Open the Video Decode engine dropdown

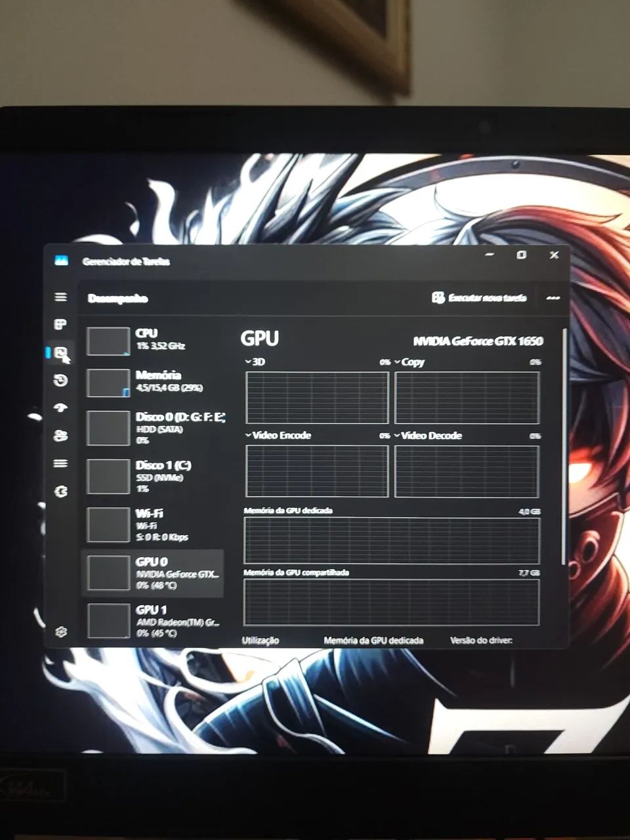coord(428,435)
